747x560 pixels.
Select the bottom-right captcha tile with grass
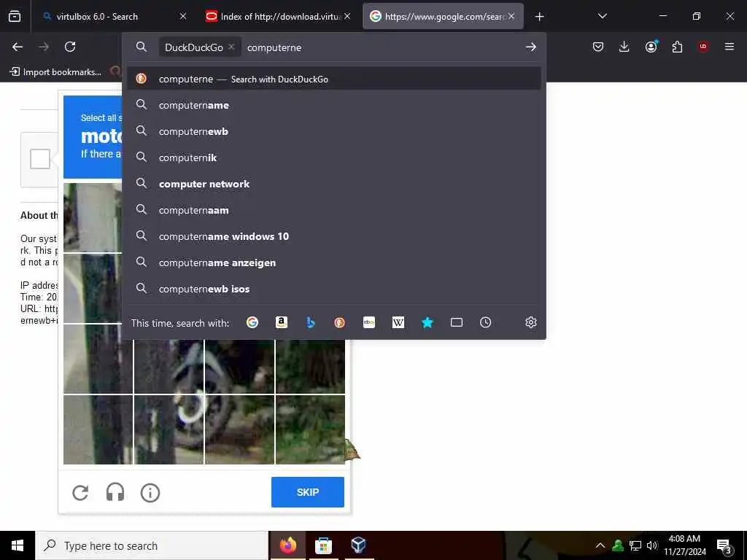(310, 429)
